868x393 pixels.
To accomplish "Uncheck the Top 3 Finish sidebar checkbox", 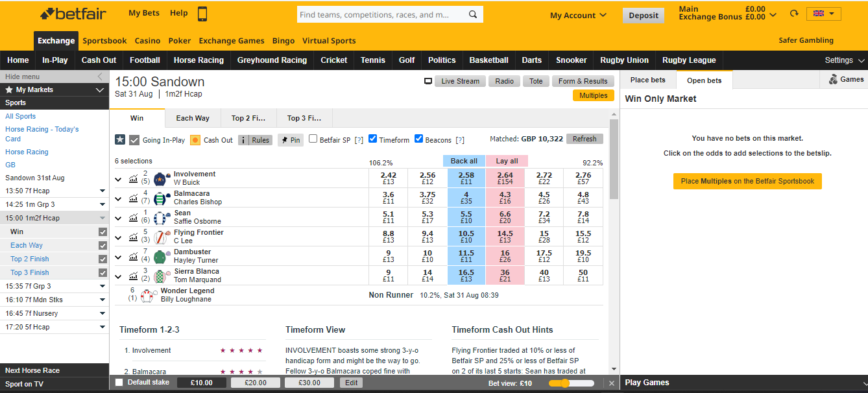I will (102, 272).
